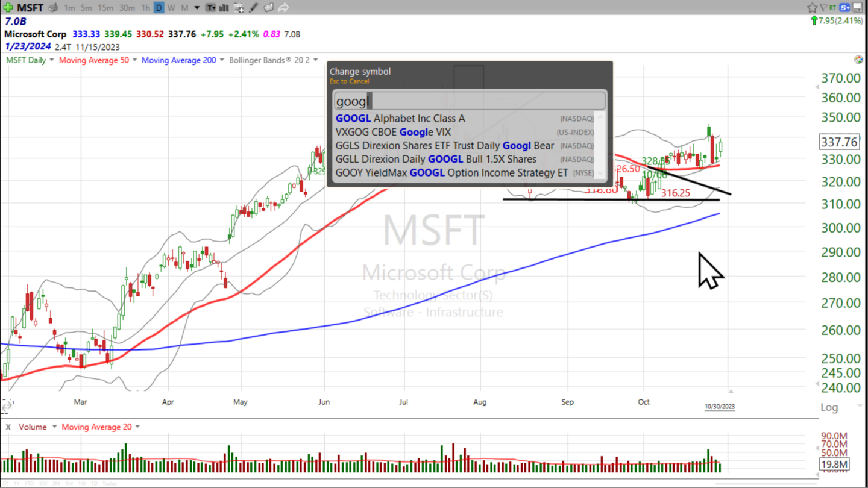Click the 316.25 price annotation
The image size is (868, 488).
(x=676, y=193)
